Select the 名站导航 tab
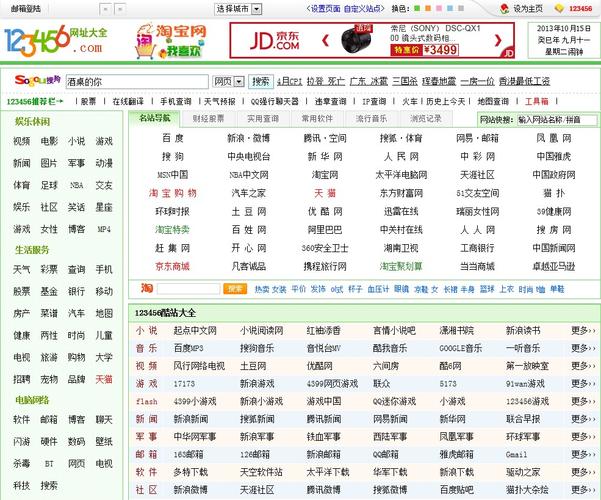This screenshot has height=500, width=601. (154, 118)
